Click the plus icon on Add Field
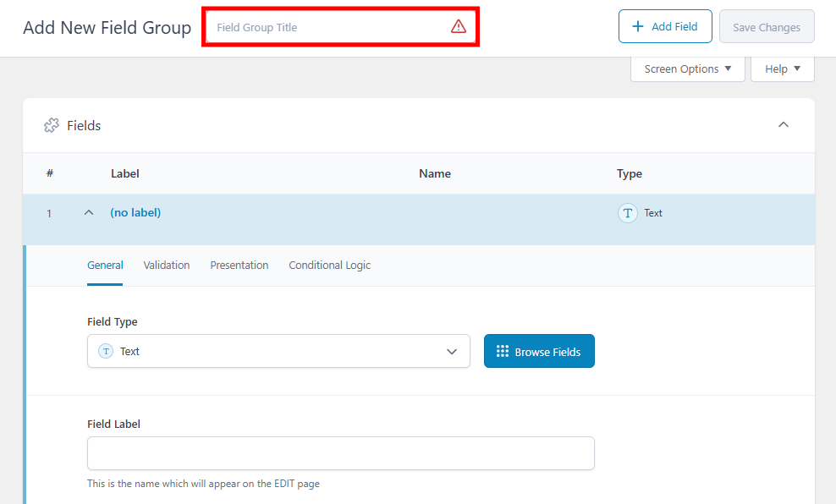 (x=638, y=26)
